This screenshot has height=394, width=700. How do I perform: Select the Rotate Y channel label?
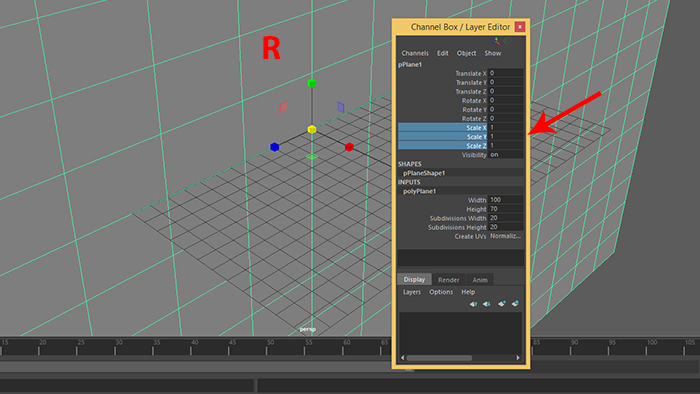pos(474,110)
